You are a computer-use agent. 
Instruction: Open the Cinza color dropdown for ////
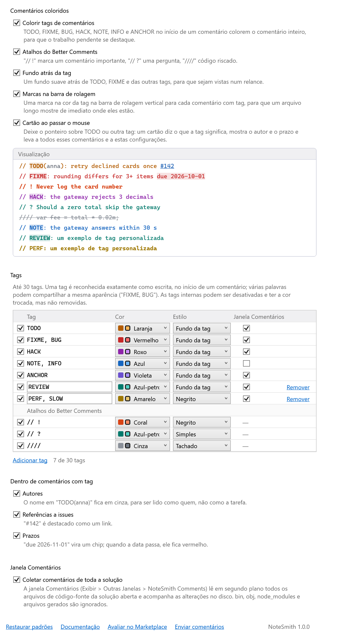142,446
